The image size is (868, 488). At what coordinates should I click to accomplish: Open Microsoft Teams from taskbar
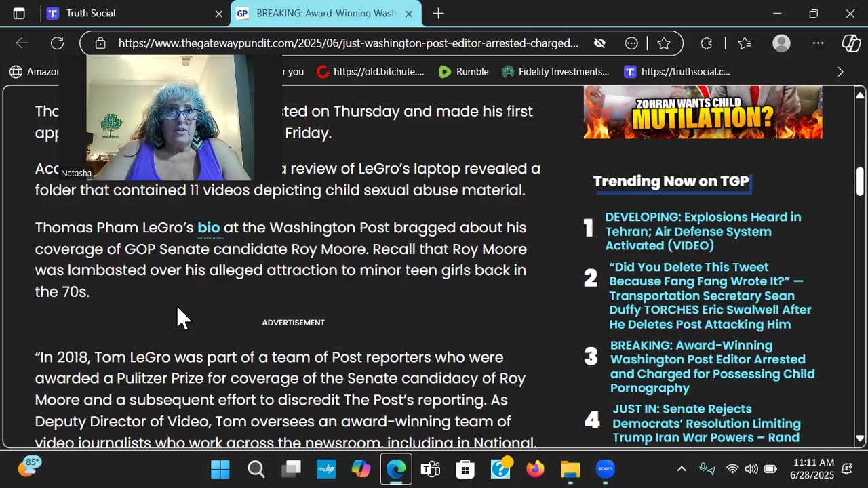pos(431,469)
